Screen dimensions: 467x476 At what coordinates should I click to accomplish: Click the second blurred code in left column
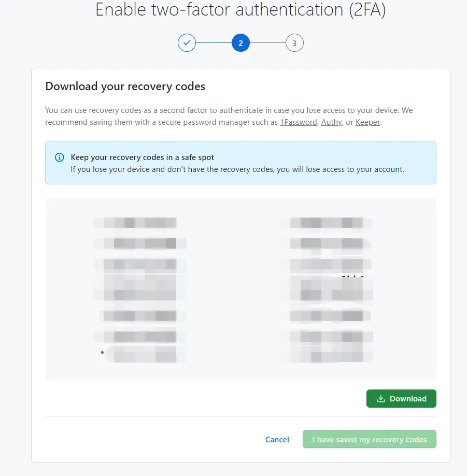(139, 243)
